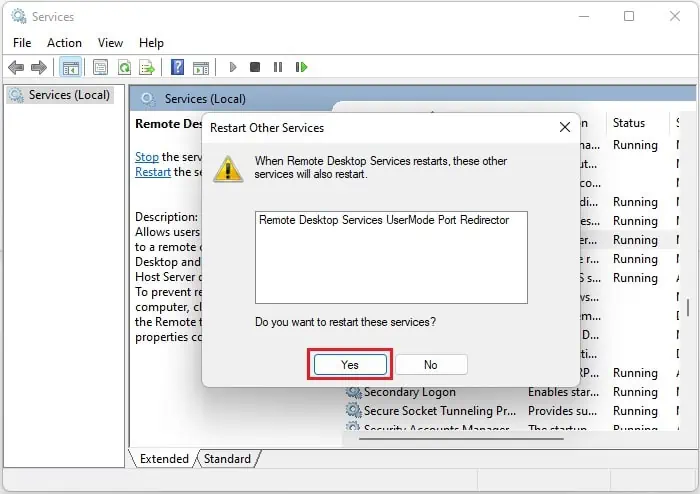This screenshot has width=700, height=494.
Task: Open the File menu
Action: [x=22, y=43]
